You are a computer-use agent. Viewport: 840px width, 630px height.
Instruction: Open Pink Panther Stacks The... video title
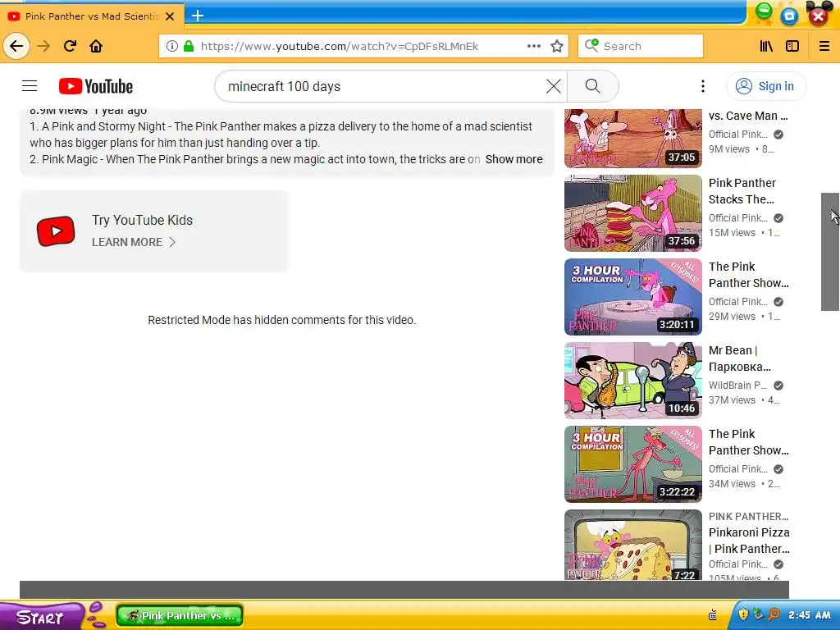tap(742, 191)
